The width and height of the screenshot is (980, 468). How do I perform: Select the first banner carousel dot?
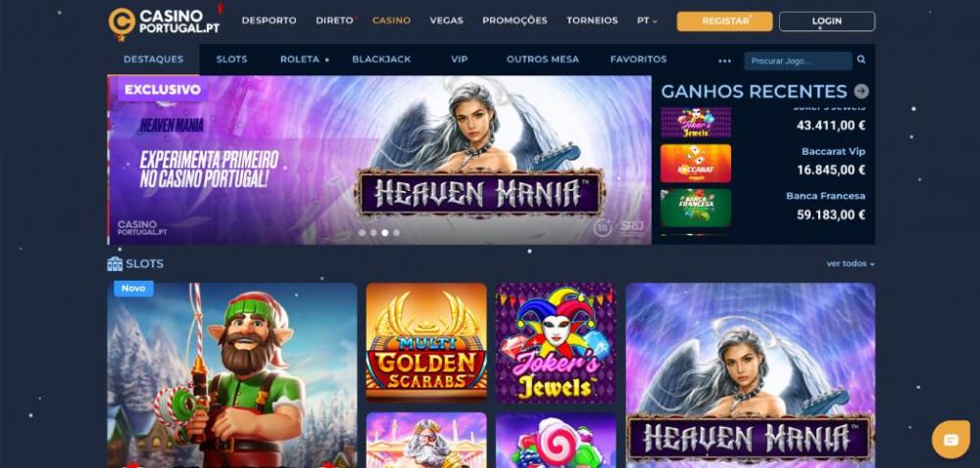tap(362, 233)
